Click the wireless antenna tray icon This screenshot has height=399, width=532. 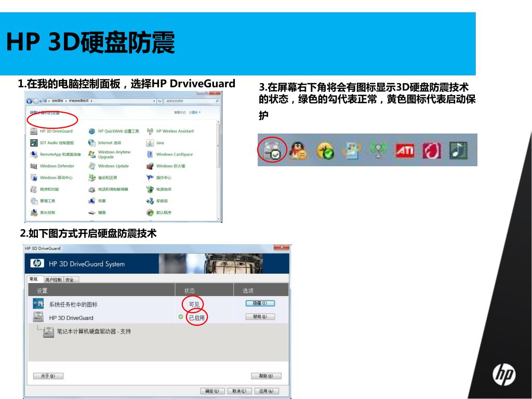click(378, 150)
